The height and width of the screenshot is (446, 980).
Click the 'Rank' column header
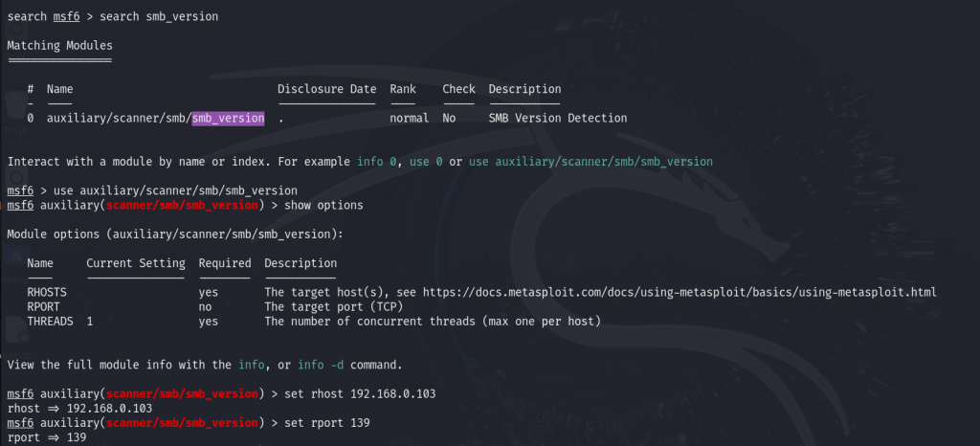[403, 89]
